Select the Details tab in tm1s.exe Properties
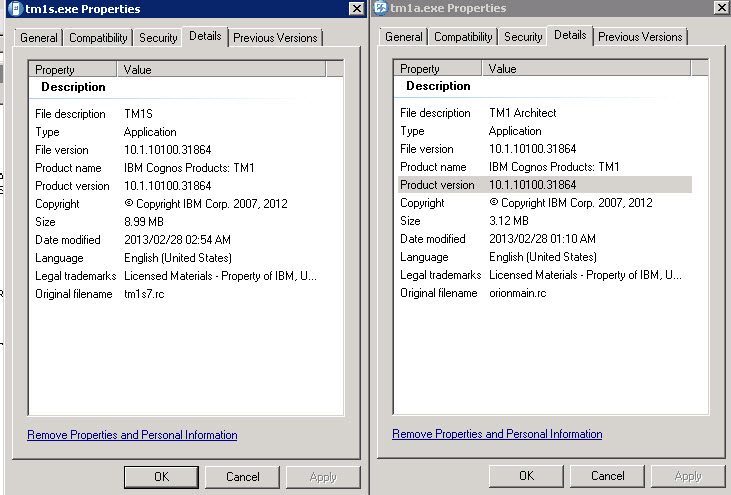Image resolution: width=731 pixels, height=495 pixels. click(205, 36)
